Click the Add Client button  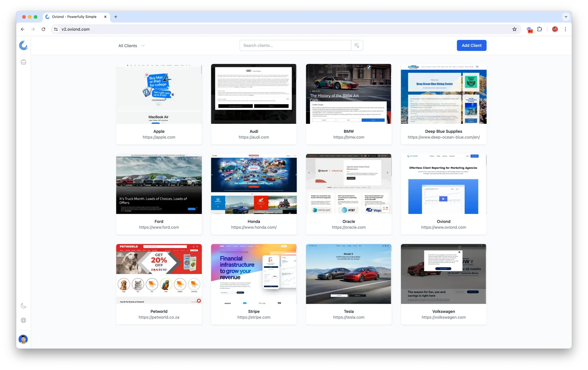(x=471, y=45)
